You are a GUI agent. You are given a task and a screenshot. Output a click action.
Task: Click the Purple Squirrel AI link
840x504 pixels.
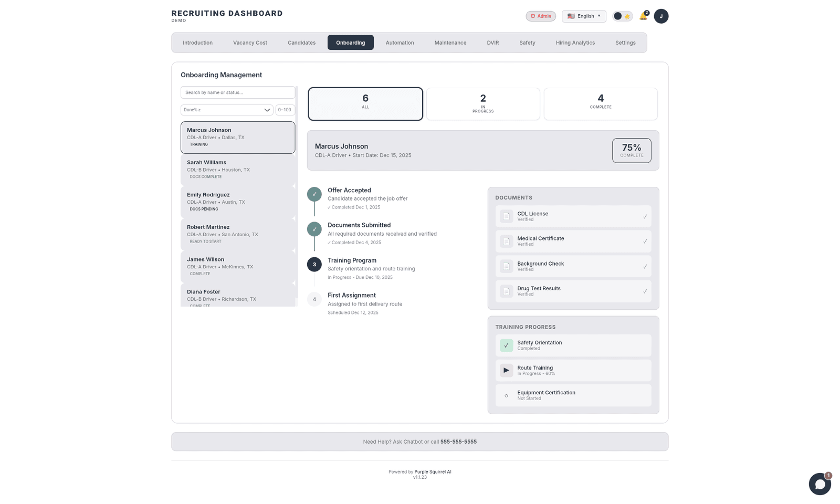tap(433, 471)
